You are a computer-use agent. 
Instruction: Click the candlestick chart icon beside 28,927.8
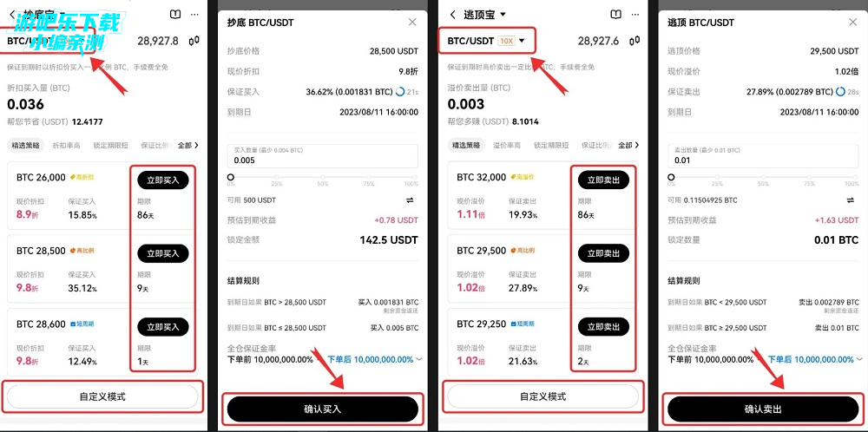click(x=194, y=41)
